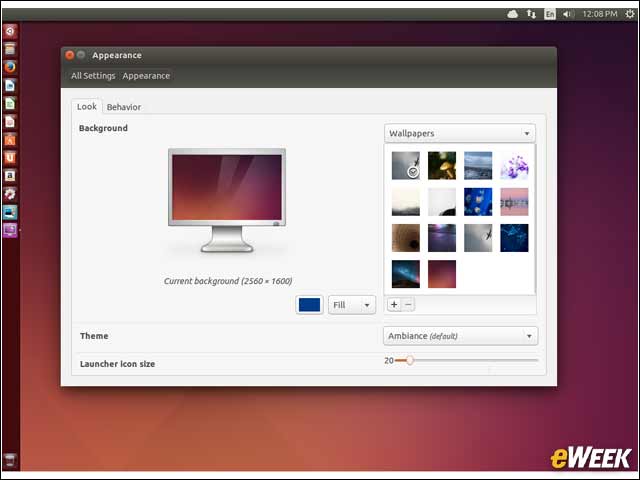
Task: Open the Amazon launcher icon
Action: pos(10,176)
